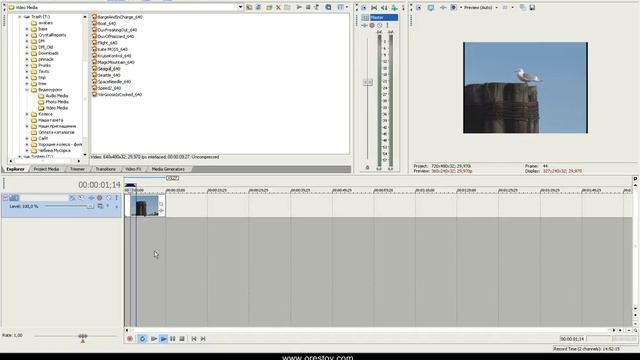Copy snapshot to clipboard icon

point(523,7)
